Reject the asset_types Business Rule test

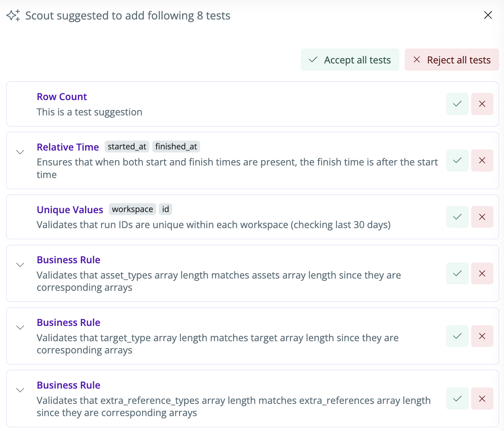click(x=482, y=274)
